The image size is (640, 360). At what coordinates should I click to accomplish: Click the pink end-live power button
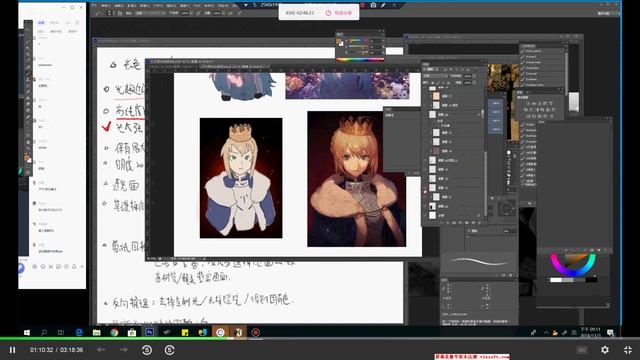click(328, 13)
